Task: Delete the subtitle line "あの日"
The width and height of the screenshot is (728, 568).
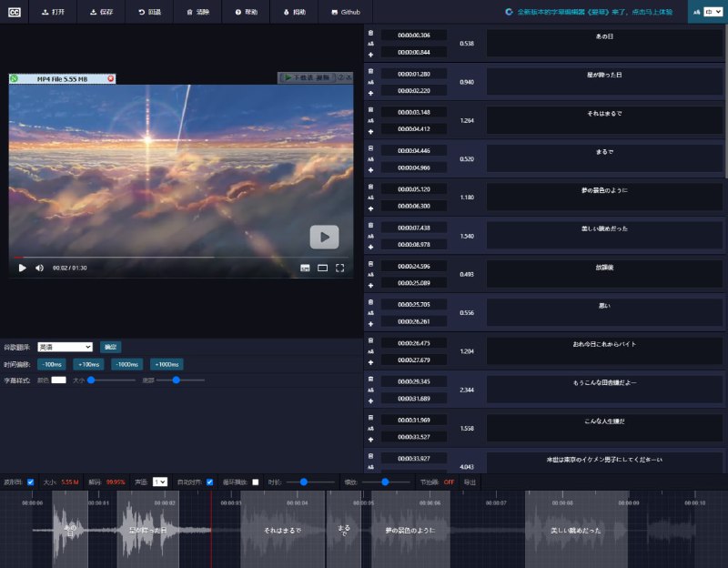Action: point(370,33)
